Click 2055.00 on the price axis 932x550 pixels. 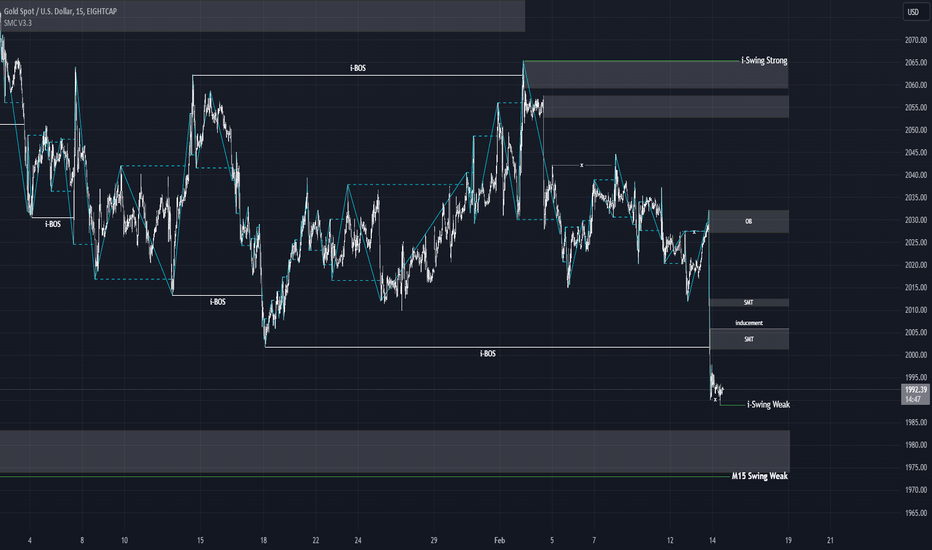click(x=916, y=108)
